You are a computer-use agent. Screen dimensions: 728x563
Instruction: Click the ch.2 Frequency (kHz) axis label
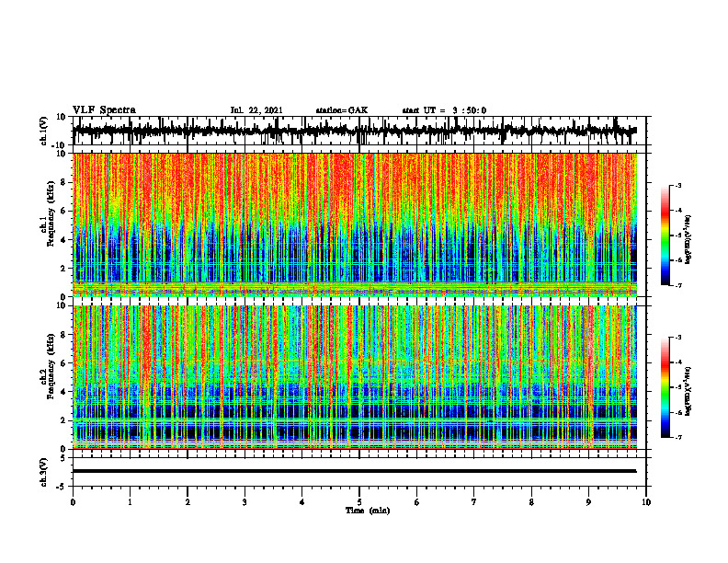point(48,366)
